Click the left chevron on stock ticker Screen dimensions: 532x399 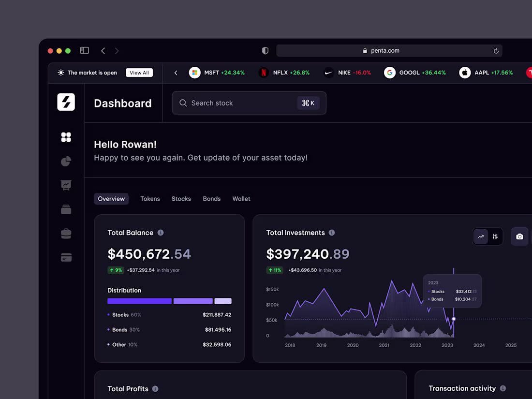click(x=176, y=73)
